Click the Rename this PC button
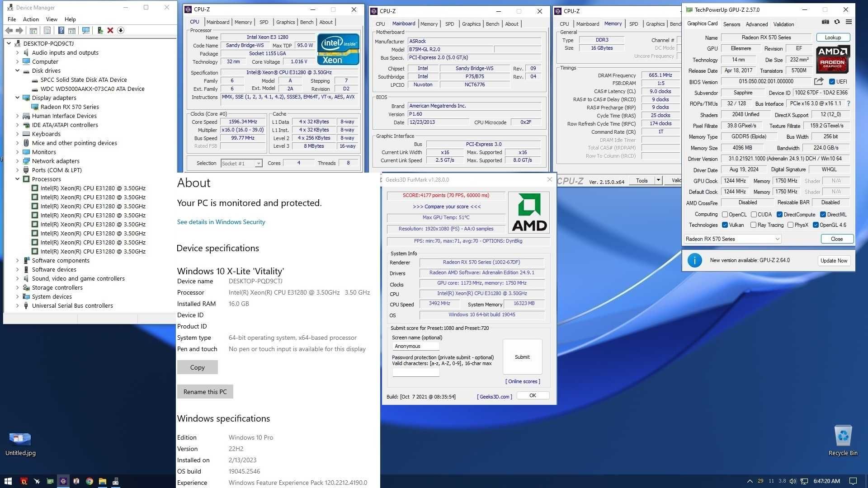 [205, 392]
